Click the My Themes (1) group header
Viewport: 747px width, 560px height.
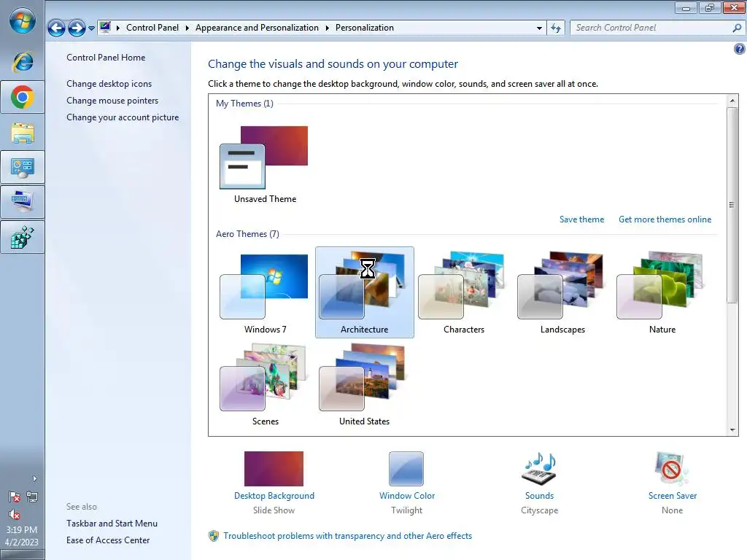245,104
